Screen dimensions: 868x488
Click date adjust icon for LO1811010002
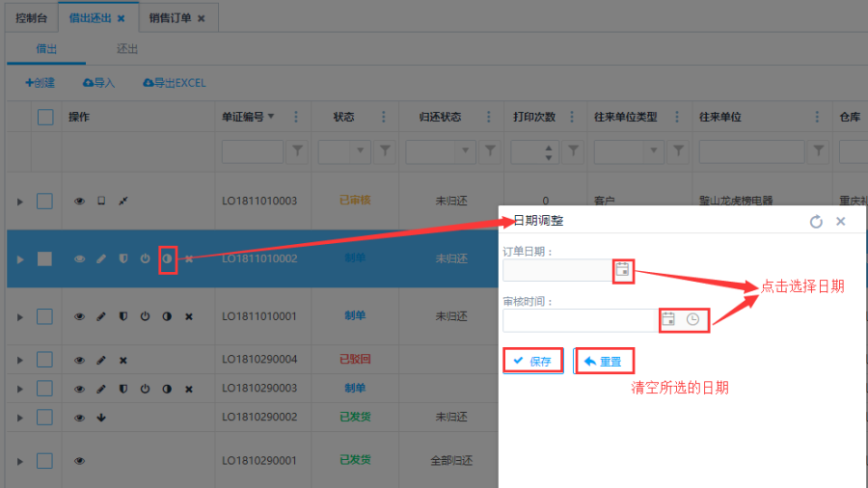tap(167, 258)
